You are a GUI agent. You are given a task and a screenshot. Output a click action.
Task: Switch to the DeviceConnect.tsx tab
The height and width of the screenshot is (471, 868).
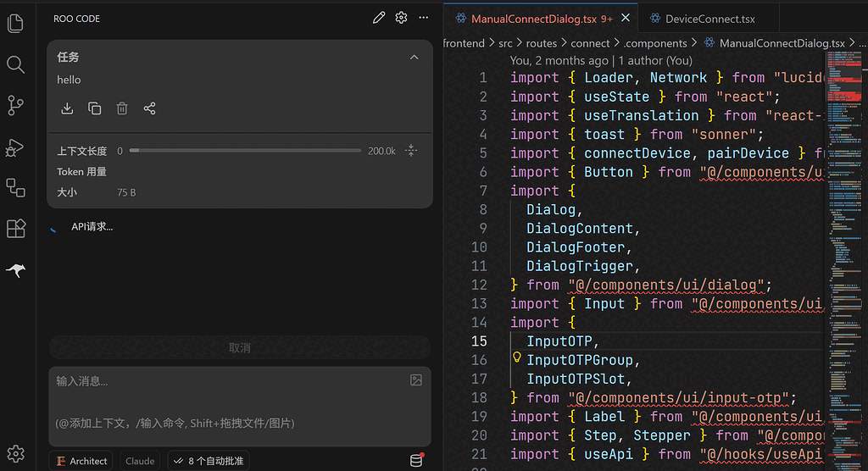tap(709, 19)
